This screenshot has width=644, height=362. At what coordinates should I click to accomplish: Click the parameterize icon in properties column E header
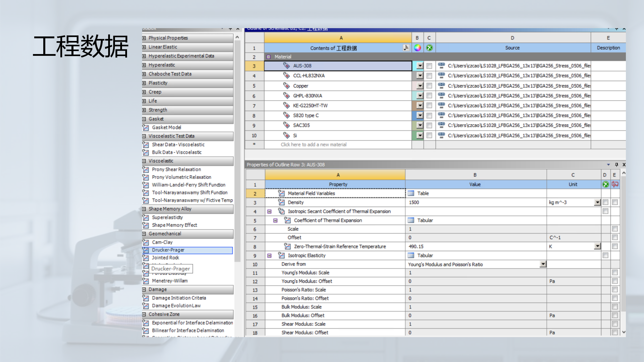pos(615,184)
